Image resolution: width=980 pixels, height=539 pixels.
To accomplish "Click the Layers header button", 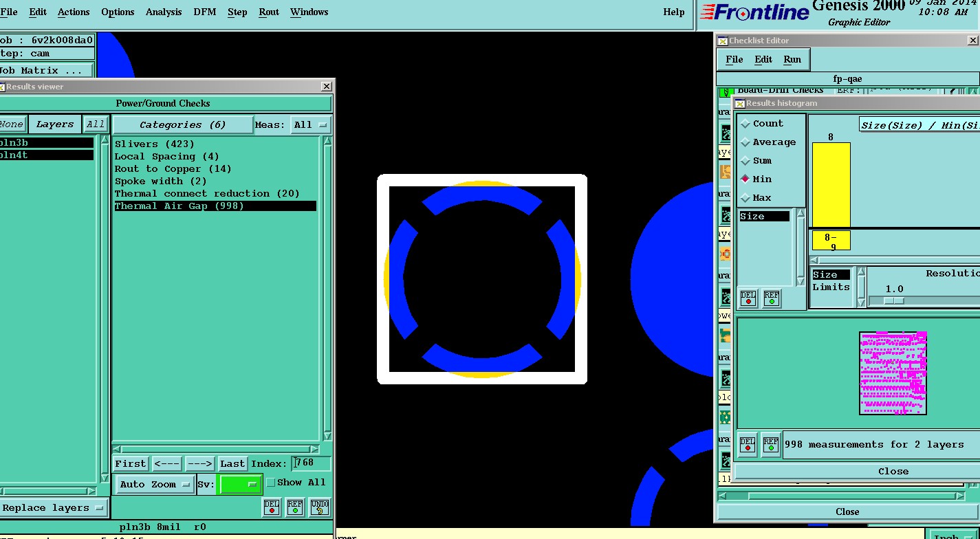I will 55,124.
